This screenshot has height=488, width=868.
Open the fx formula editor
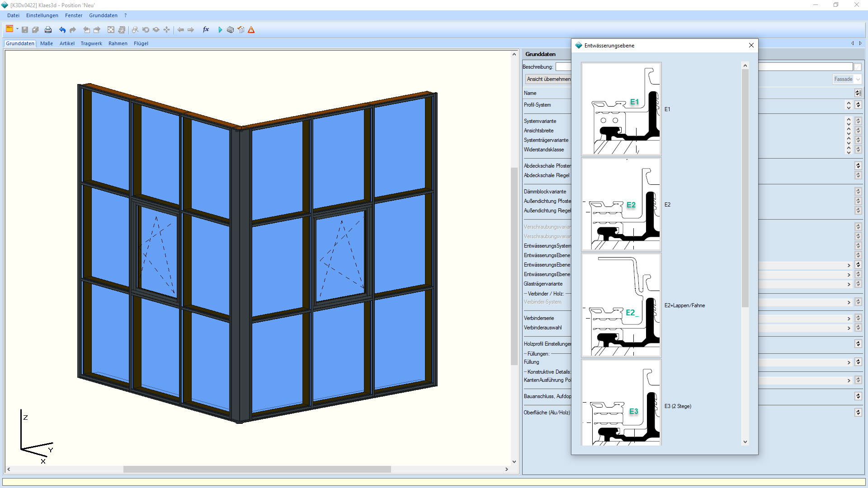[x=206, y=30]
